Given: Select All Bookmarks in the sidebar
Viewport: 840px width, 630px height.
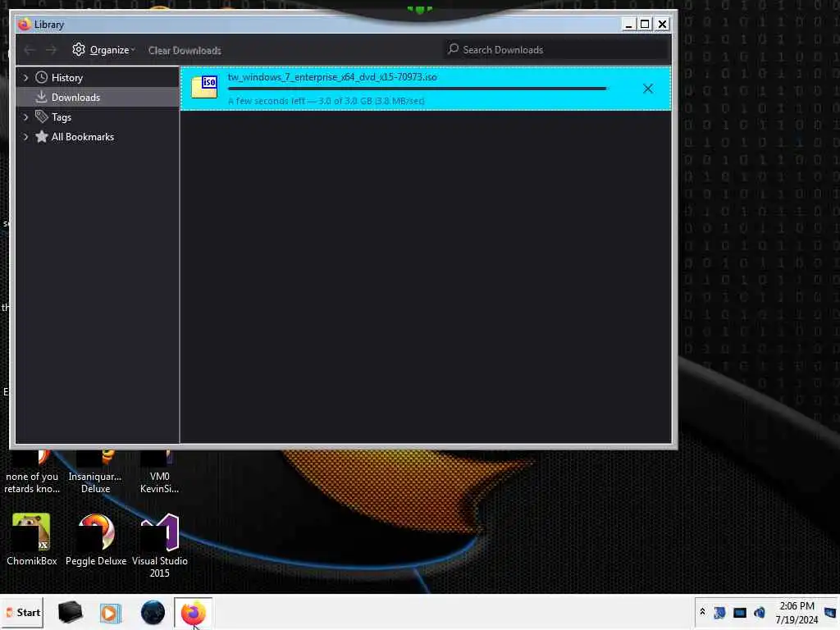Looking at the screenshot, I should (83, 137).
